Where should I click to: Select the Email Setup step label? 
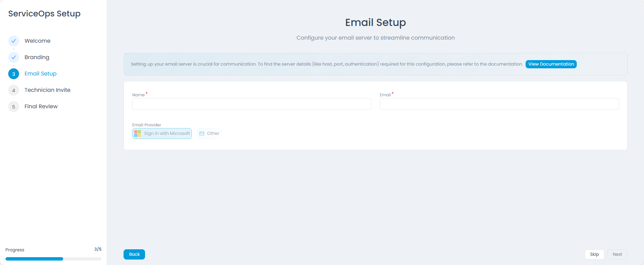[x=41, y=74]
